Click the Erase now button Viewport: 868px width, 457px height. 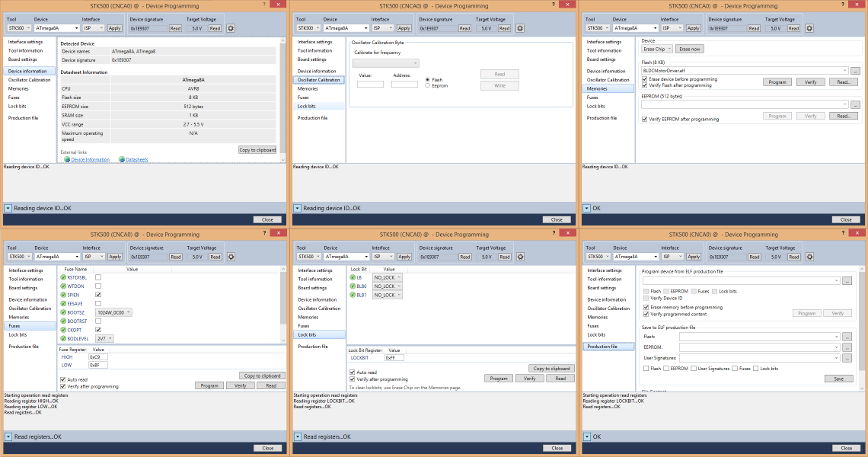tap(690, 49)
